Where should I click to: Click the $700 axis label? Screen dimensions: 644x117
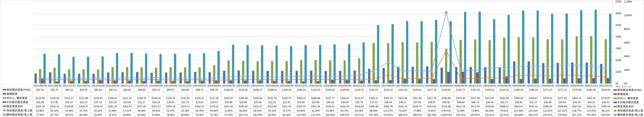618,2
